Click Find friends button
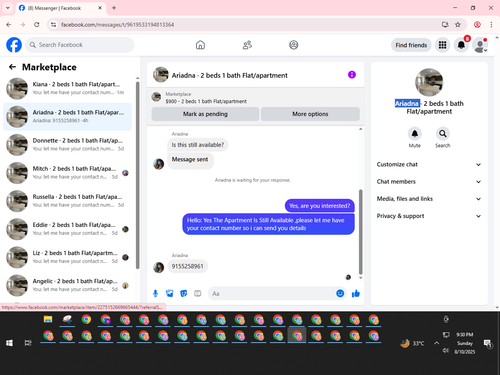This screenshot has width=500, height=375. (411, 45)
